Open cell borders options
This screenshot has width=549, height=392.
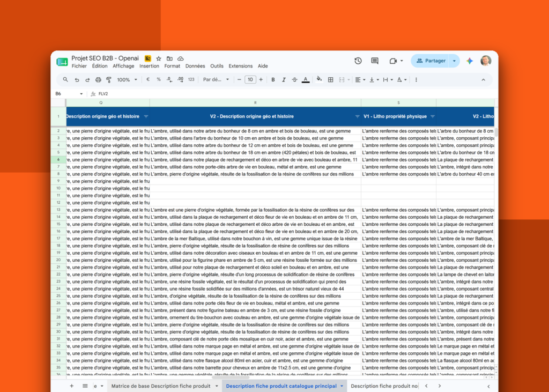tap(330, 79)
